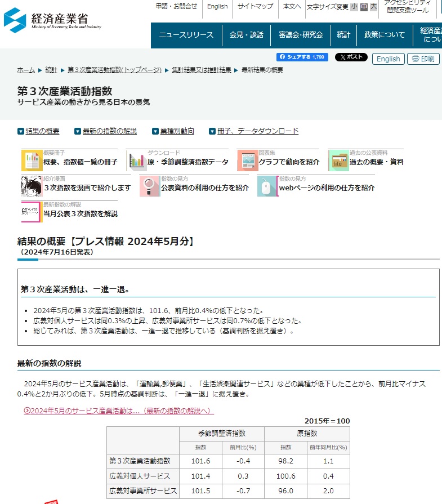Click the mouse icon for webページ guide
Screen dimensions: 442x504
(x=267, y=186)
